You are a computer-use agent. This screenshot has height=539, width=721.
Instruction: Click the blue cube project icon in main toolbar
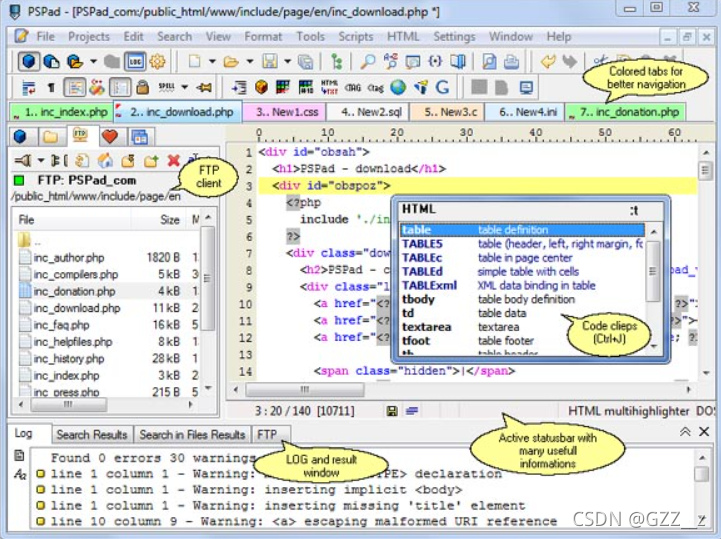point(29,61)
